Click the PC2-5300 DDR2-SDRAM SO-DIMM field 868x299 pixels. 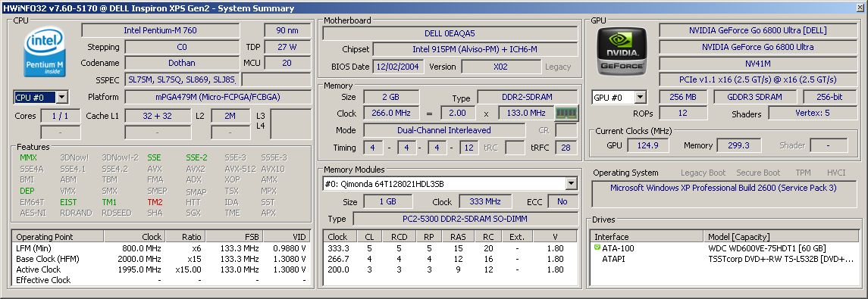tap(465, 219)
